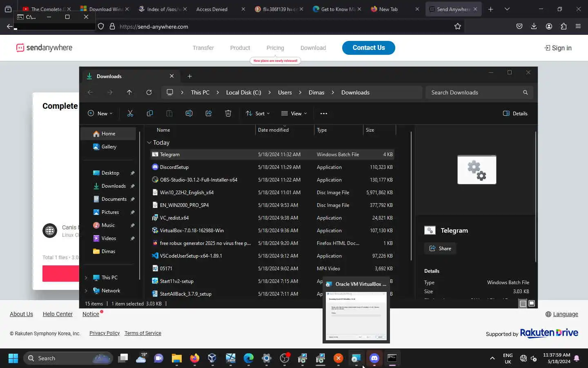Open Firefox account icon

(x=549, y=26)
